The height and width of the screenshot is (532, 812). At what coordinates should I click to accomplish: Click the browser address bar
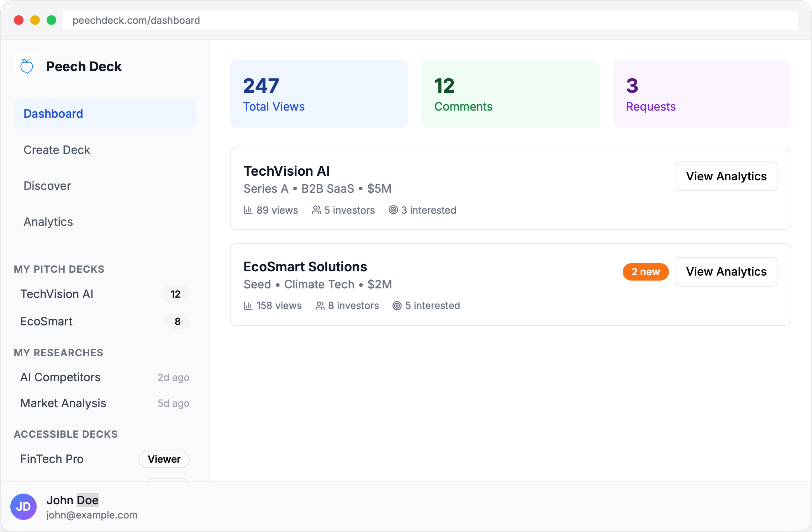pyautogui.click(x=430, y=20)
